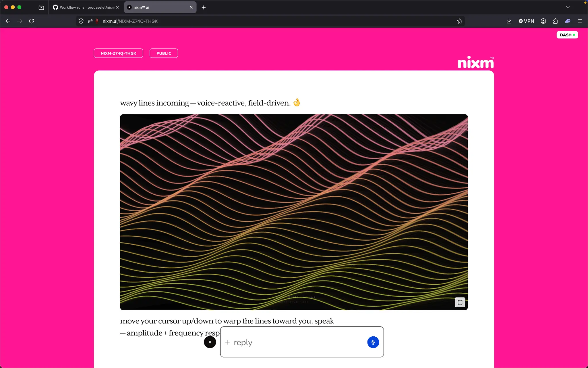Open the account profile icon

pos(543,21)
